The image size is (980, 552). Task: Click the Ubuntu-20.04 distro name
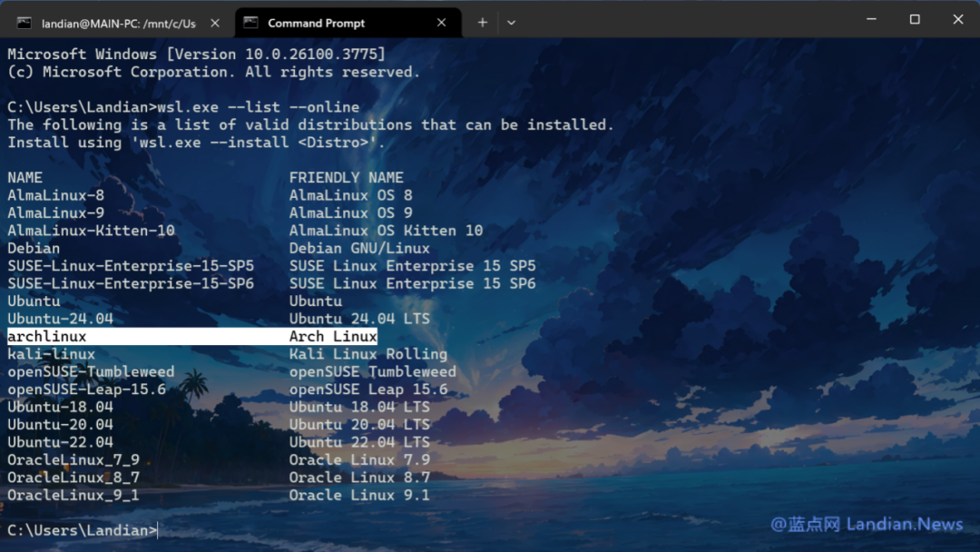[60, 425]
